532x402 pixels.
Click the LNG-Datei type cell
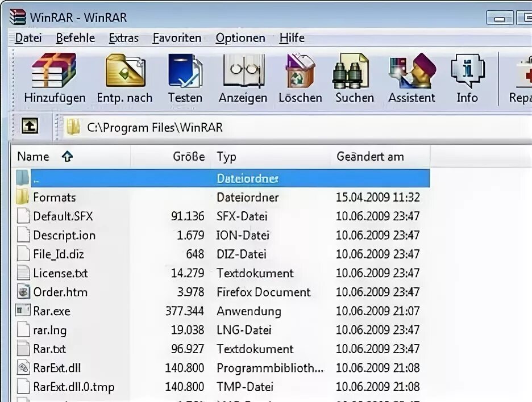click(x=244, y=330)
